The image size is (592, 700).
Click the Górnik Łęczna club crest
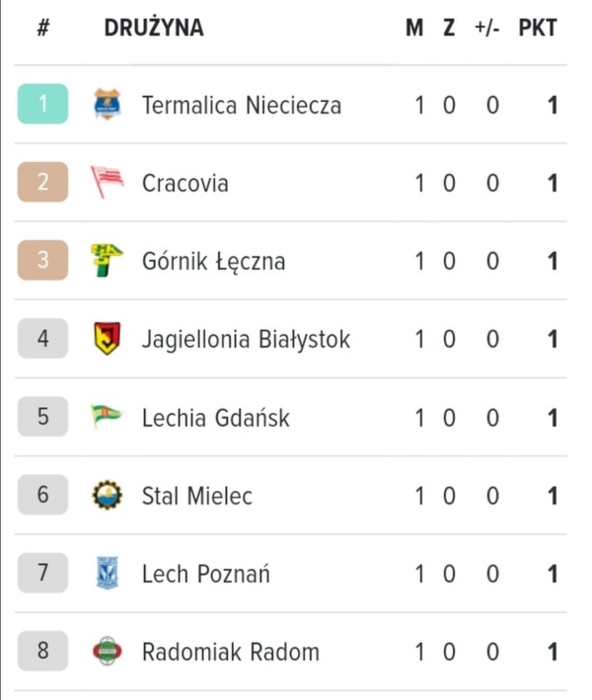pos(105,261)
